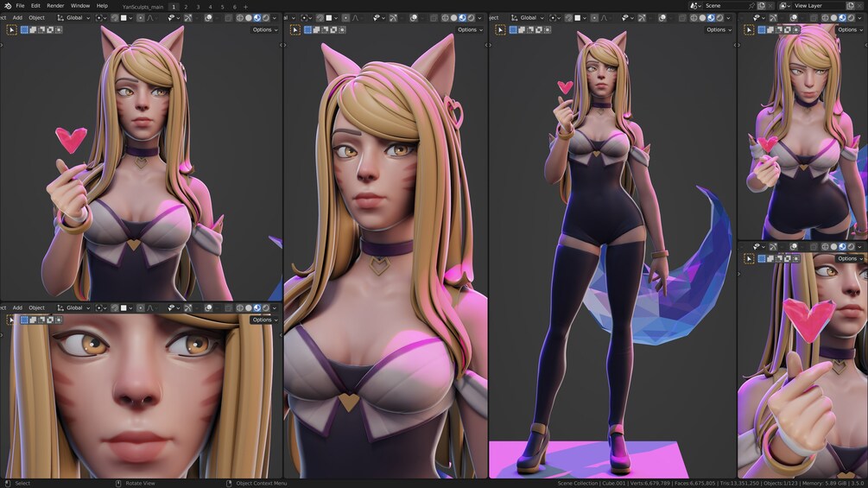
Task: Open pivot point dropdown in the top-left bust viewport
Action: (x=101, y=17)
